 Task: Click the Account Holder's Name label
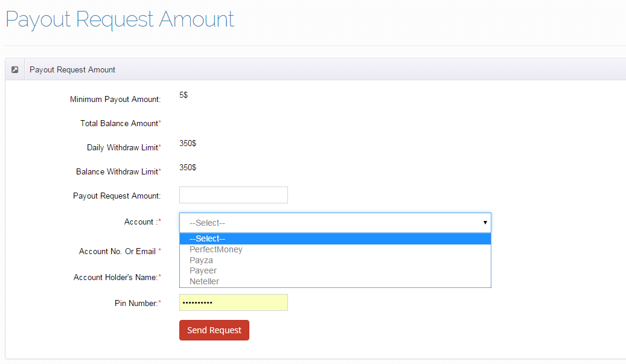coord(116,277)
